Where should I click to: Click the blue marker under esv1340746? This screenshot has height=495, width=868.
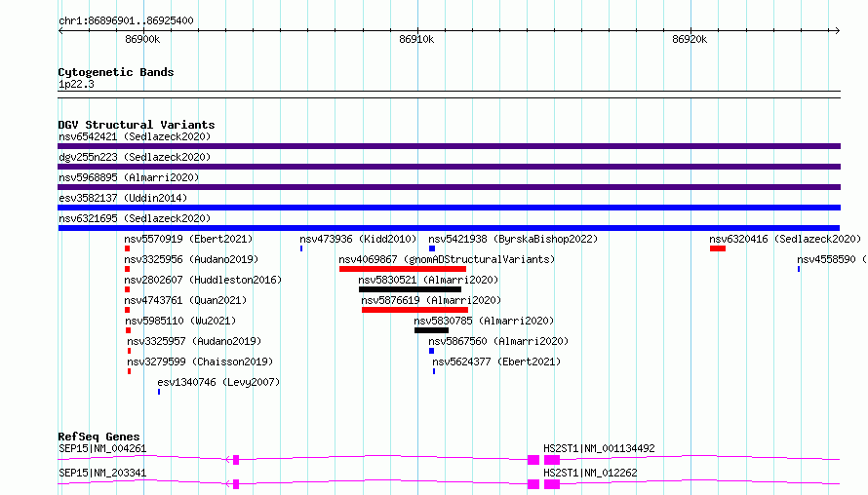pos(159,392)
